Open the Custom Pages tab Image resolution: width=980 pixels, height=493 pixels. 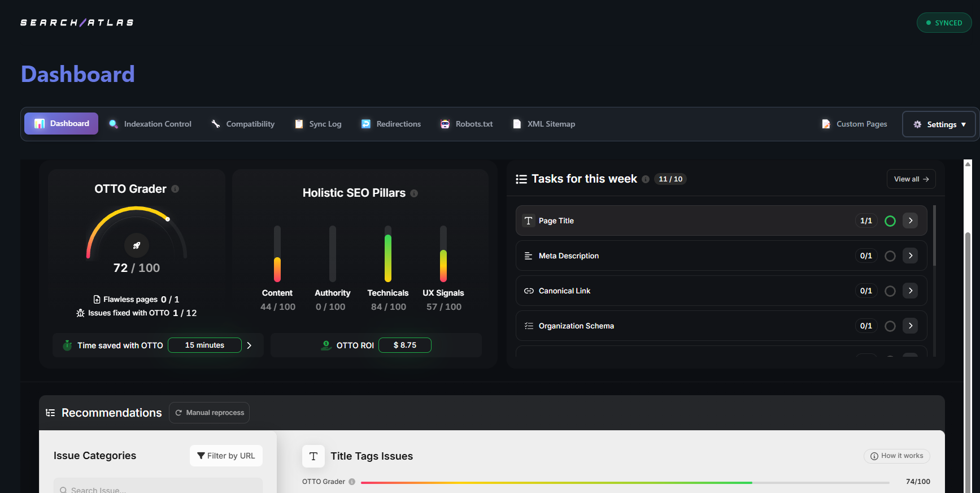coord(854,124)
